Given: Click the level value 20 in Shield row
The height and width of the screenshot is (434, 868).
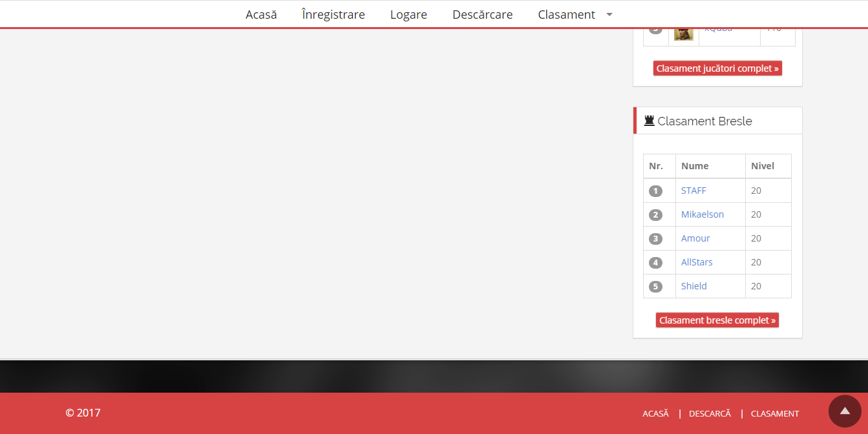Looking at the screenshot, I should tap(756, 286).
